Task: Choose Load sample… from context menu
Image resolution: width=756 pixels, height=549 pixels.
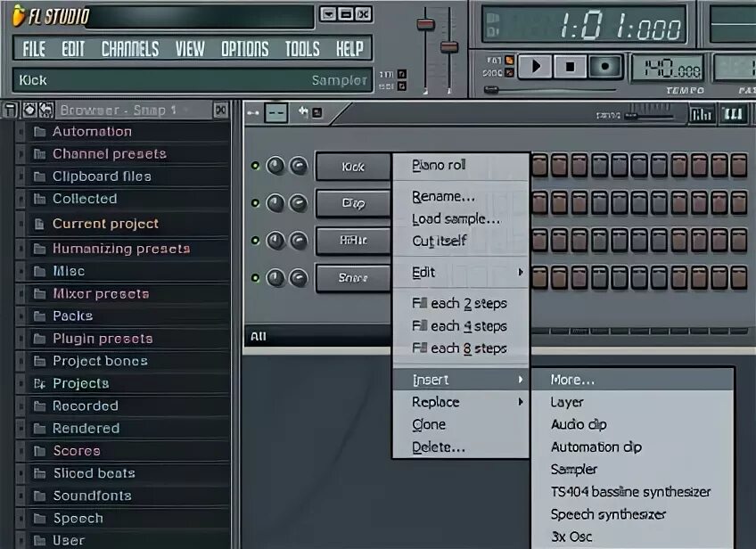Action: (461, 219)
